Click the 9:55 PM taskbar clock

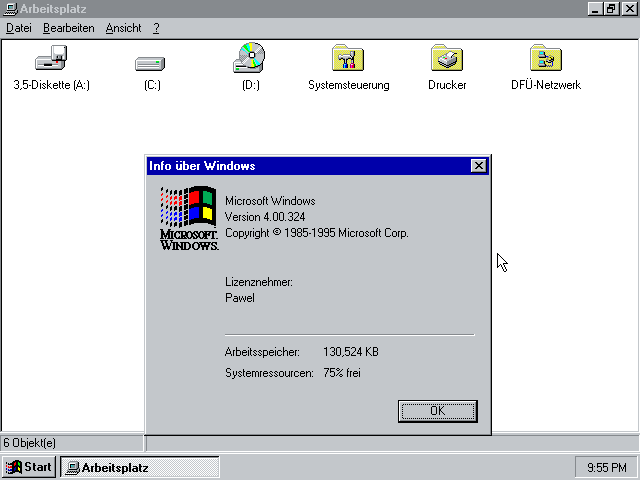click(x=607, y=467)
